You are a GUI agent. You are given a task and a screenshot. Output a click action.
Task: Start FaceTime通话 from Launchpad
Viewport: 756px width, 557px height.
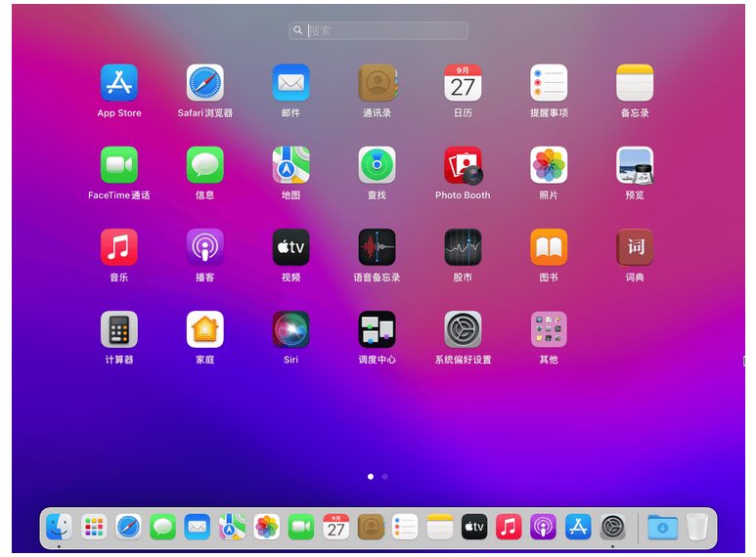(119, 165)
